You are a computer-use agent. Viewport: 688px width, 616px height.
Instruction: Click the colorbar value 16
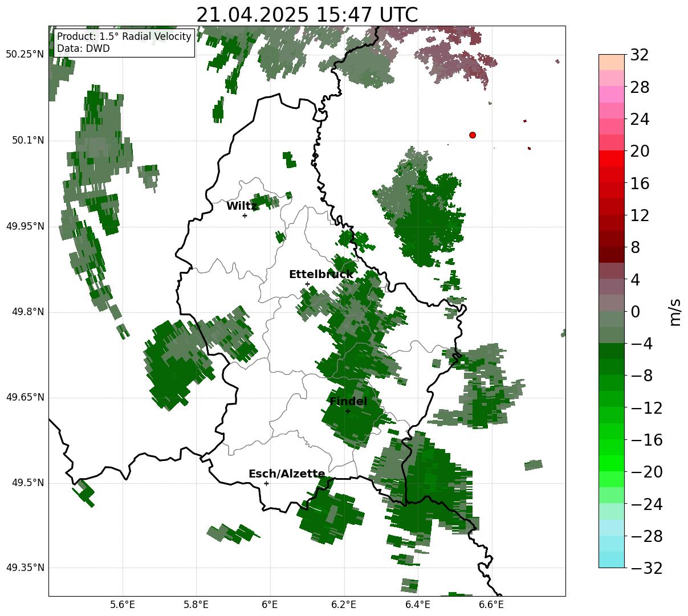click(640, 183)
